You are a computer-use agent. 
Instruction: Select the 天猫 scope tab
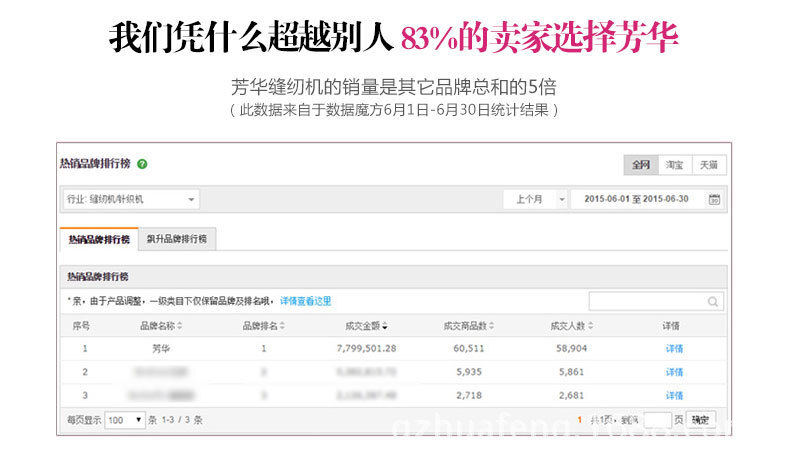[x=709, y=165]
